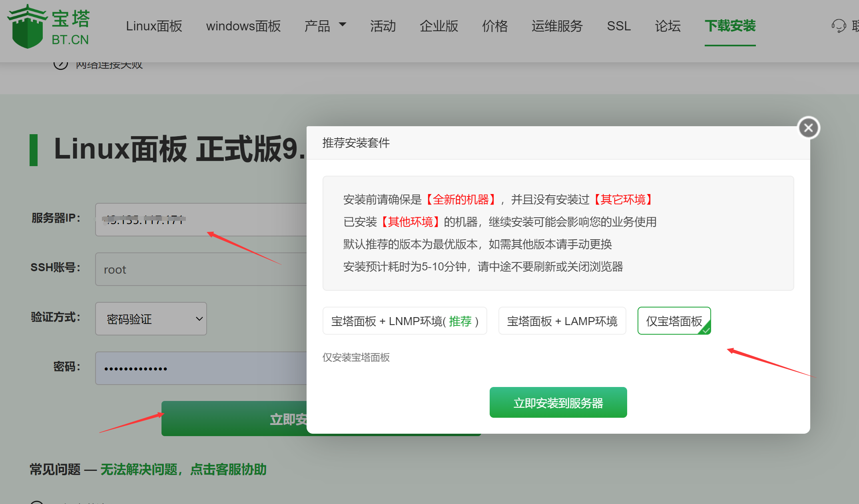Select 宝塔面板 + LAMP环境 option
The image size is (859, 504).
[x=562, y=321]
